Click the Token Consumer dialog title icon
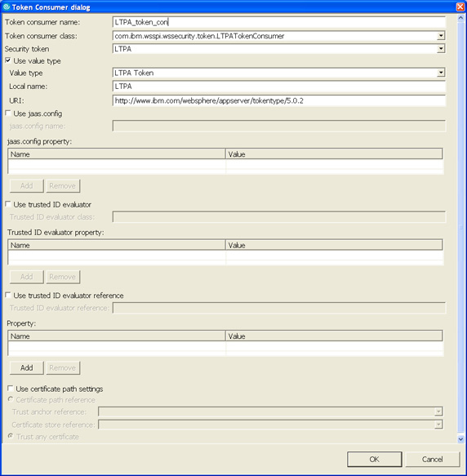This screenshot has width=467, height=476. pos(6,7)
